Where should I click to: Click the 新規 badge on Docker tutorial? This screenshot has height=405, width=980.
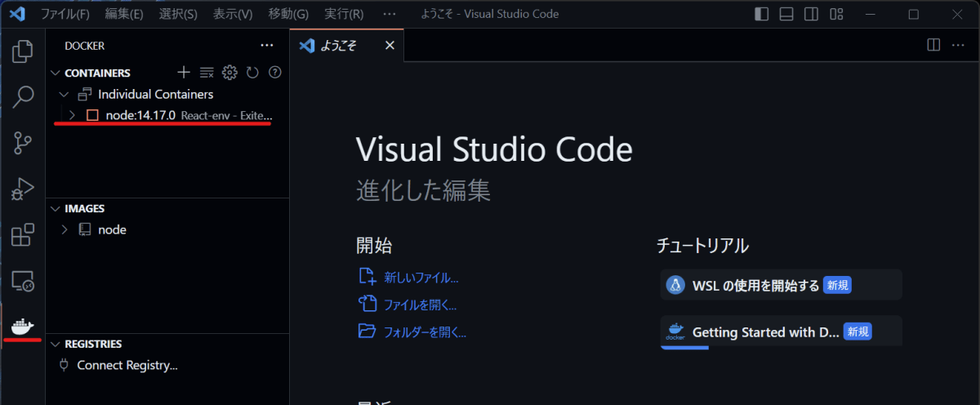click(857, 332)
